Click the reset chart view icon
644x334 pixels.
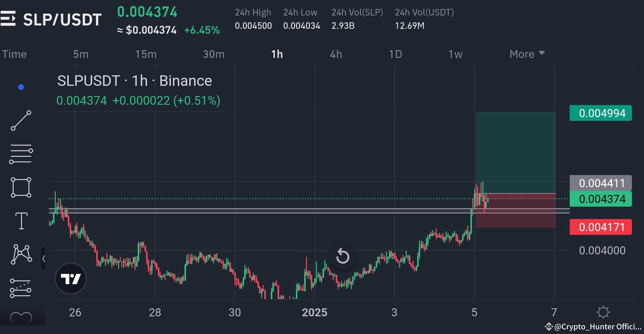pyautogui.click(x=342, y=256)
